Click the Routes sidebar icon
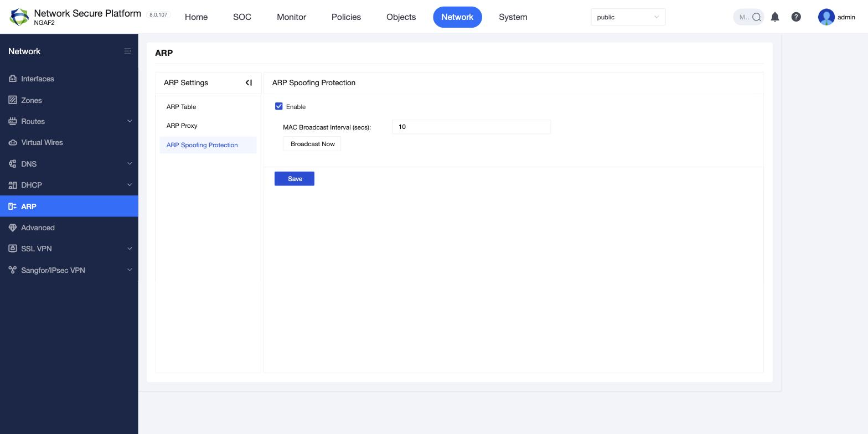Image resolution: width=868 pixels, height=434 pixels. [x=13, y=121]
